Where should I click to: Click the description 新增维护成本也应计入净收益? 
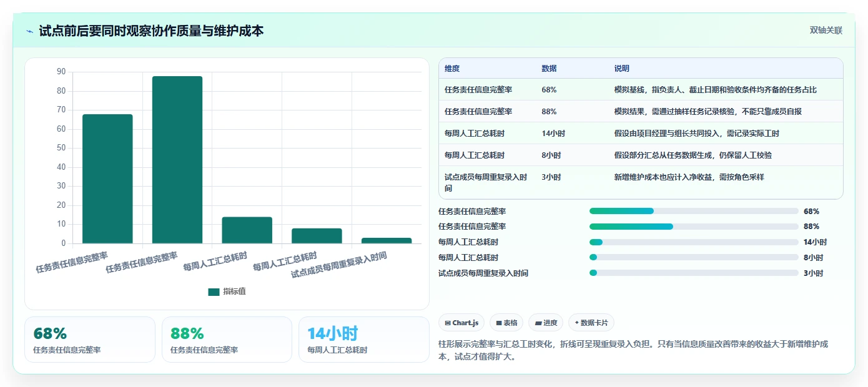click(689, 177)
